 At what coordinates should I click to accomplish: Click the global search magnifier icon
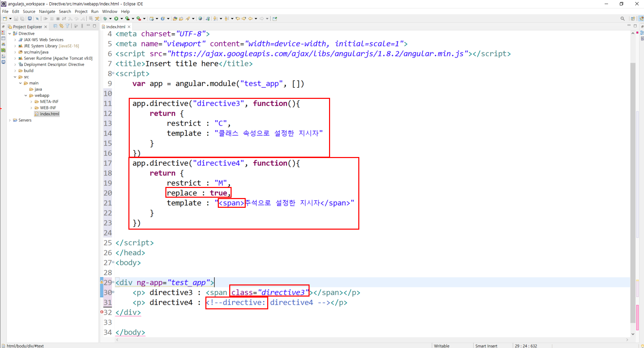622,18
